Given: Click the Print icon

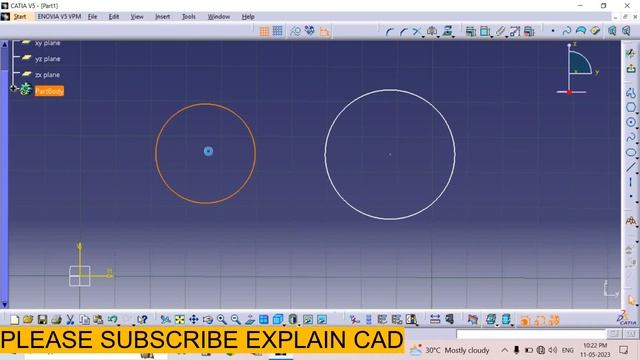Looking at the screenshot, I should pyautogui.click(x=56, y=320).
